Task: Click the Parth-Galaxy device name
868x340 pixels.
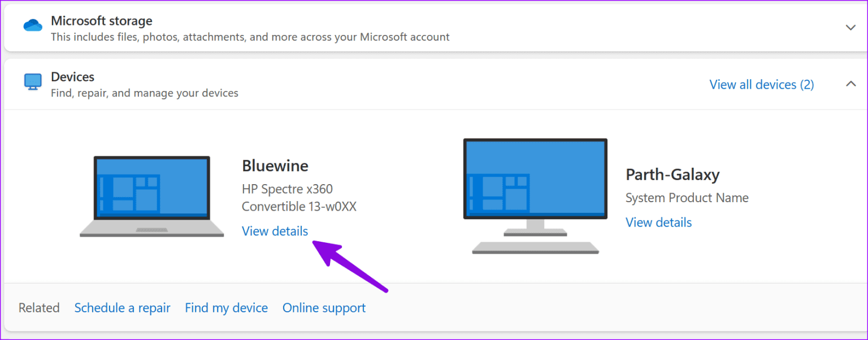Action: (672, 175)
